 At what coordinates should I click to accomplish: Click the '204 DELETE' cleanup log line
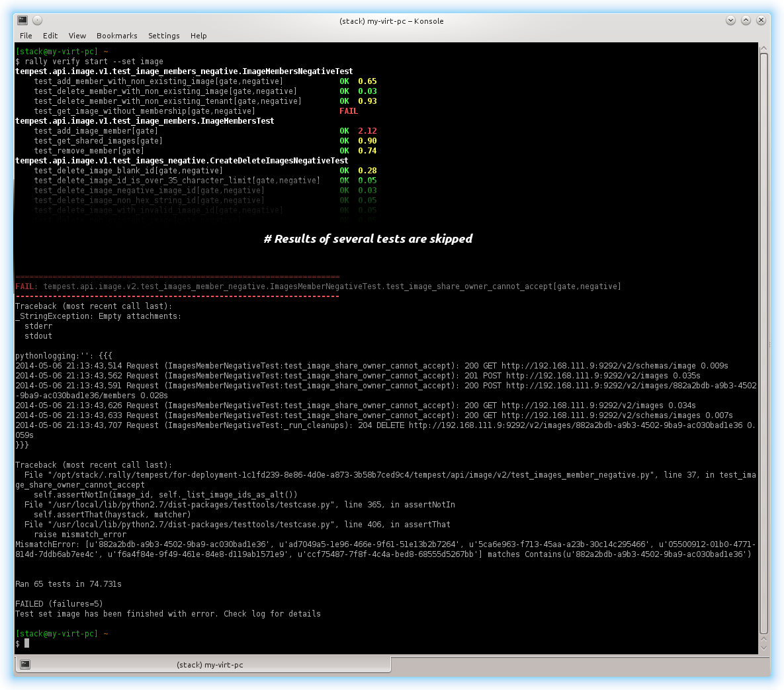[x=386, y=430]
